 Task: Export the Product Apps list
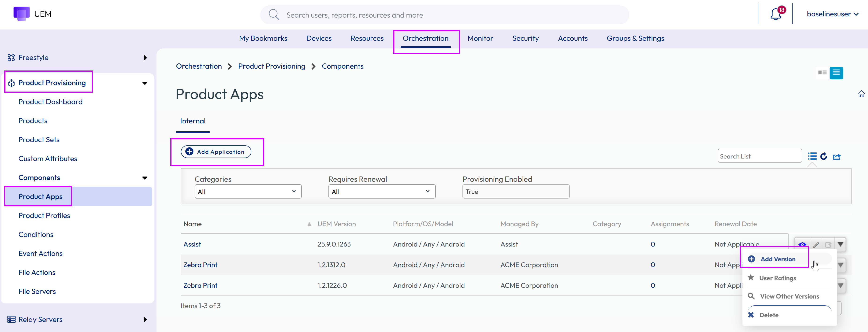[837, 157]
